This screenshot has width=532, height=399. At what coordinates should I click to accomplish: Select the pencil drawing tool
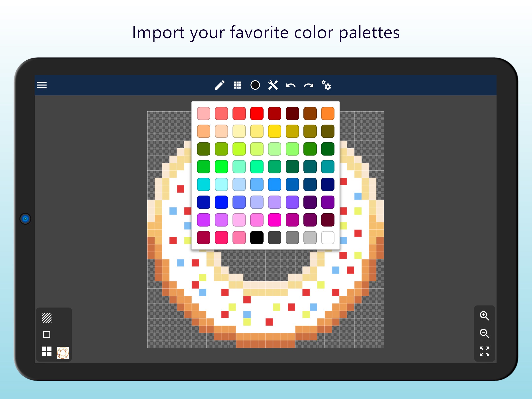[x=220, y=85]
